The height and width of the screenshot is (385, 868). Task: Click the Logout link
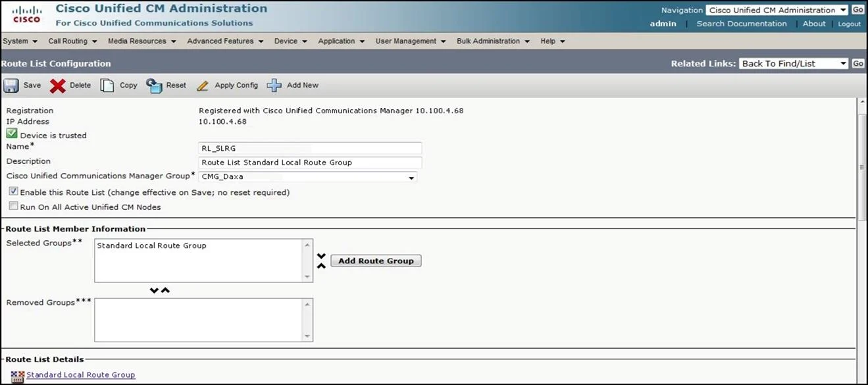[x=849, y=24]
